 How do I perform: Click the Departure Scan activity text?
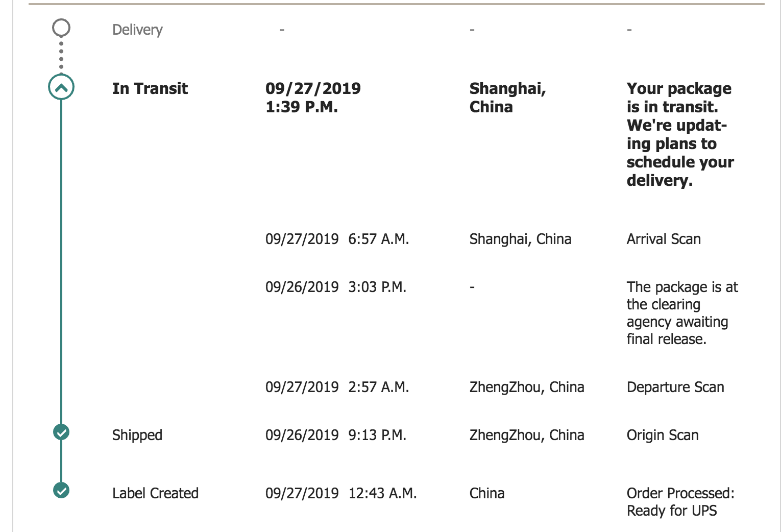coord(675,387)
